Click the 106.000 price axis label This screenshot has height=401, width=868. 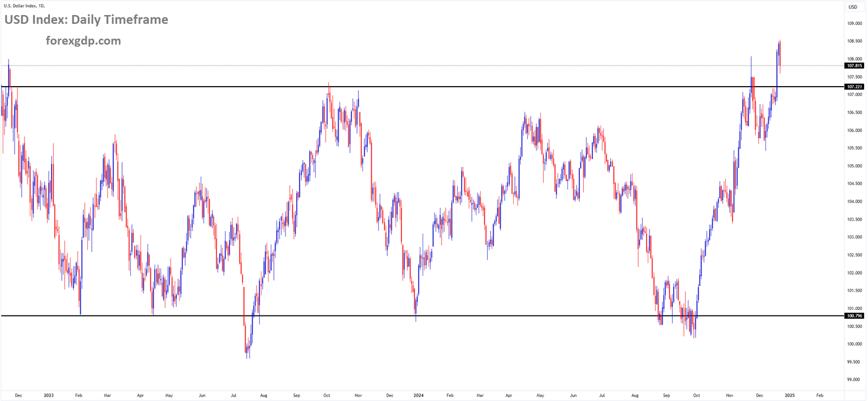click(x=854, y=131)
